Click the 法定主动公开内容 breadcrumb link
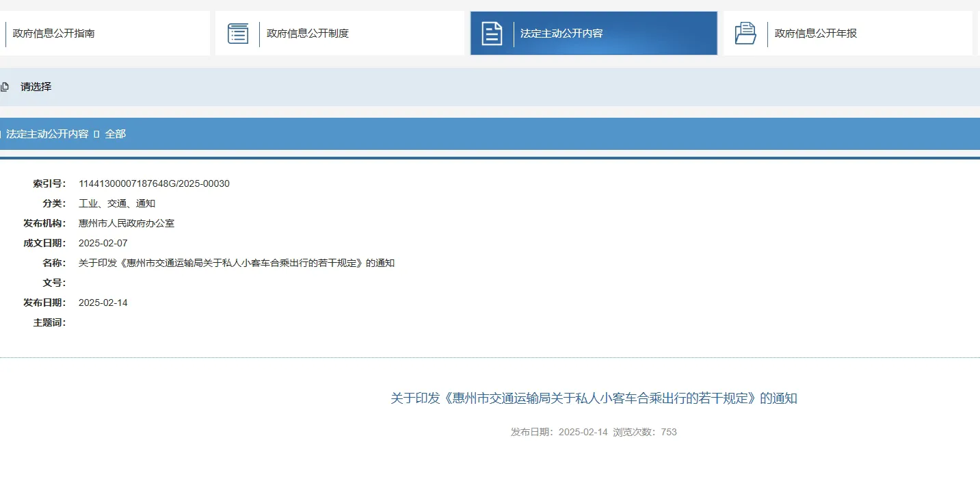 click(x=47, y=134)
